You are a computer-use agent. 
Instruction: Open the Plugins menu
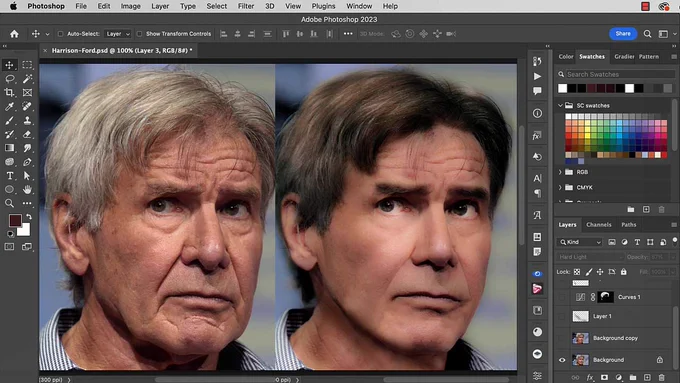tap(323, 6)
